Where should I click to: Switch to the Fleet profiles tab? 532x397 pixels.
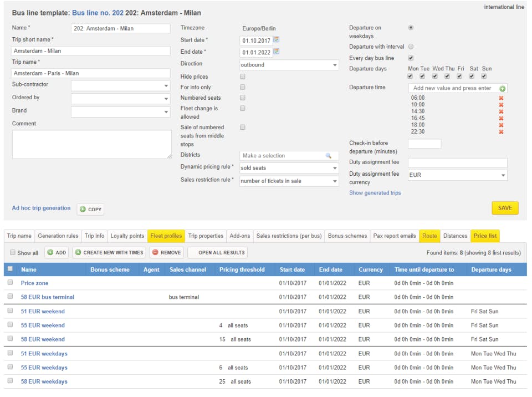pos(166,236)
